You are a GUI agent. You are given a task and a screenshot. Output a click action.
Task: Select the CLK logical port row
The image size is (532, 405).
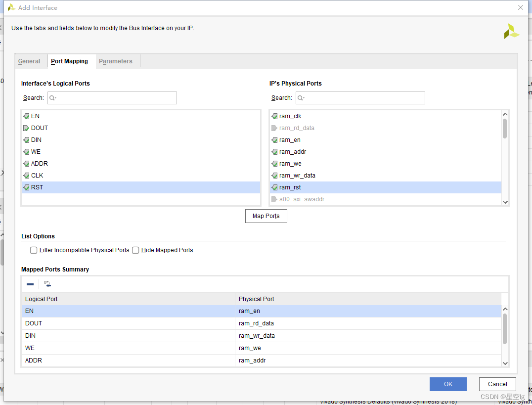point(141,176)
